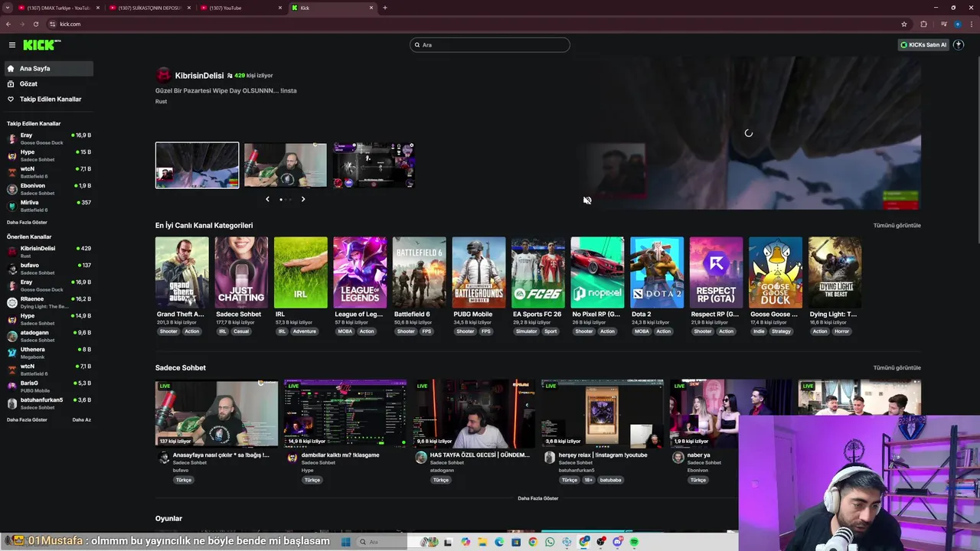Expand Daha Fazla Göster under followed channels
The image size is (980, 551).
[27, 222]
